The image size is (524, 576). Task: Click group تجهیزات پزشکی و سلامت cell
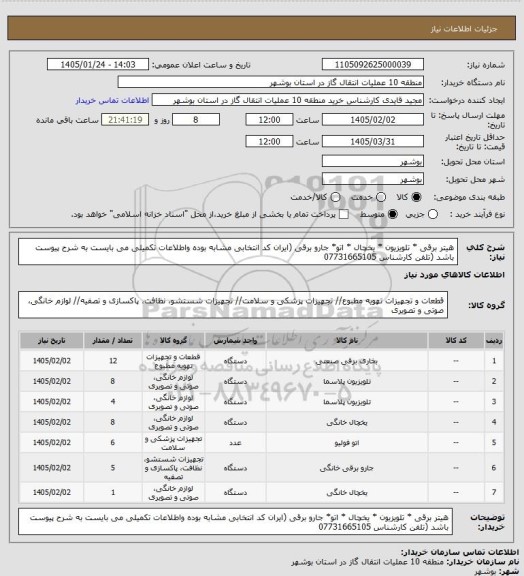click(x=173, y=443)
